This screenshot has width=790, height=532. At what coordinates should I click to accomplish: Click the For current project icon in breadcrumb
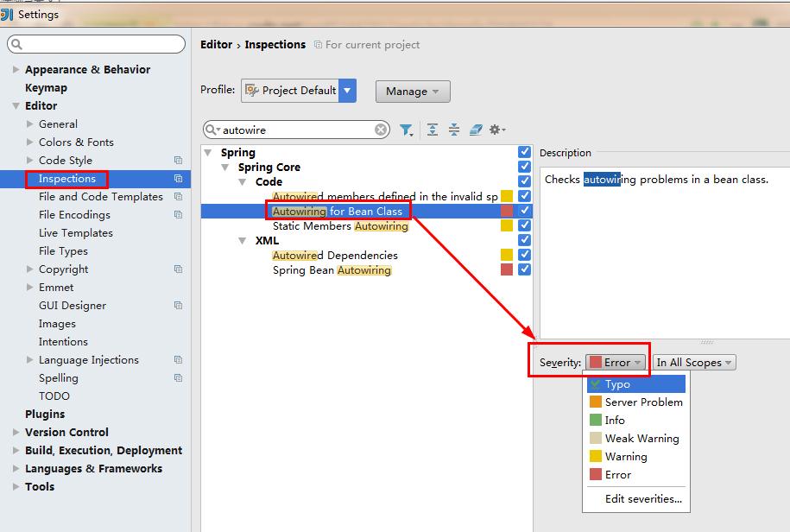point(318,45)
